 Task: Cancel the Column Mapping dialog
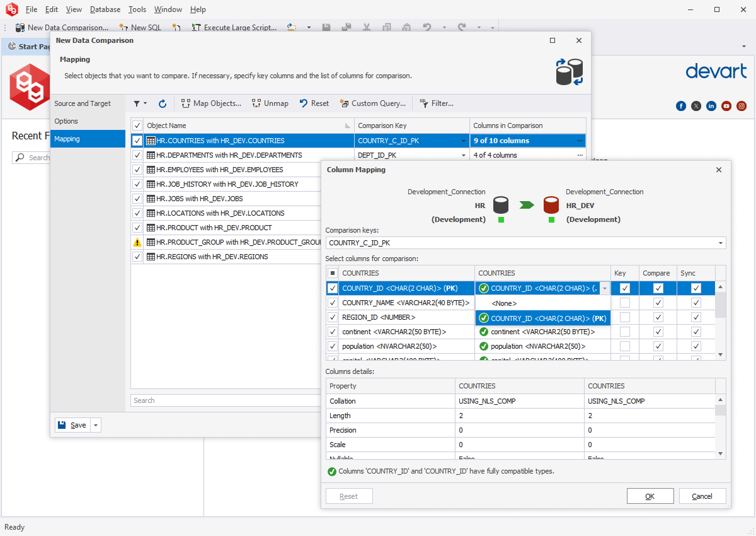pos(702,496)
